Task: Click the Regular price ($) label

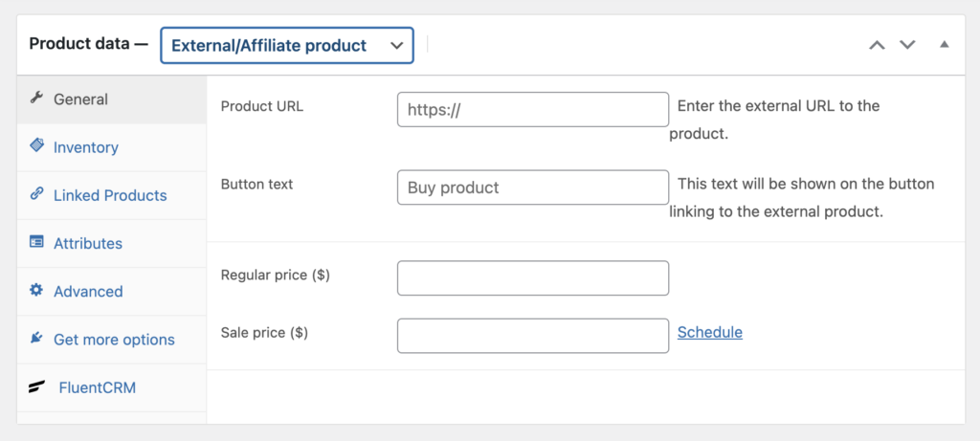Action: pyautogui.click(x=275, y=275)
